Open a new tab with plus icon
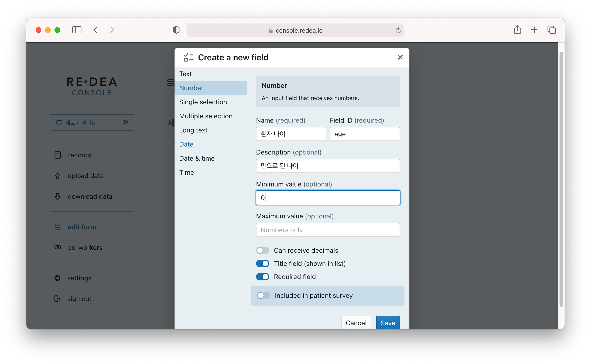The image size is (591, 364). [534, 30]
